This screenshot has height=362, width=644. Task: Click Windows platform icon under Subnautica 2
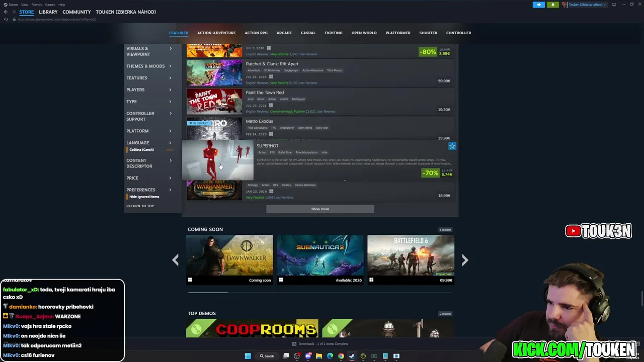[x=281, y=280]
